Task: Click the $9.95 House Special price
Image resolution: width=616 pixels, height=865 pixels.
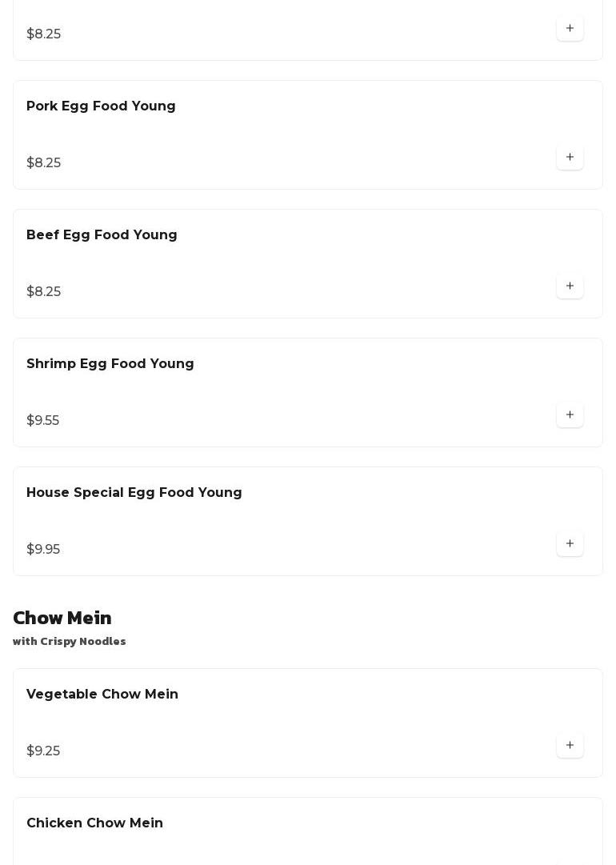Action: (x=43, y=550)
